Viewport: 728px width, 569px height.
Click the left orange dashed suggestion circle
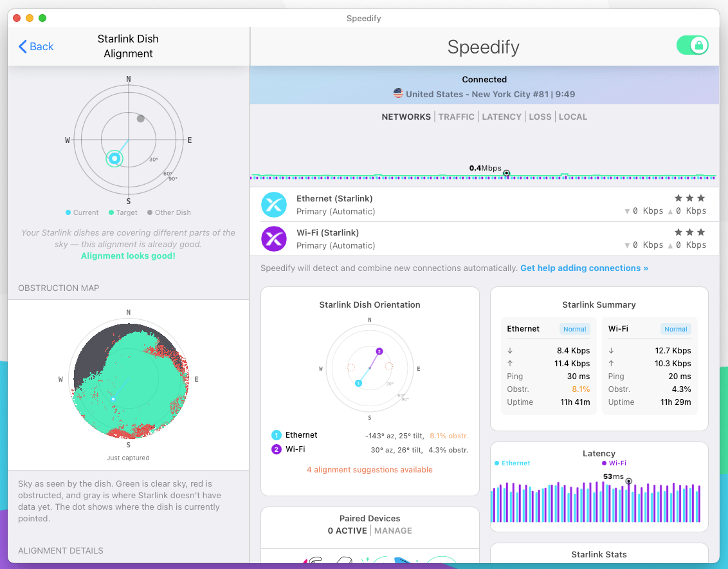(351, 368)
